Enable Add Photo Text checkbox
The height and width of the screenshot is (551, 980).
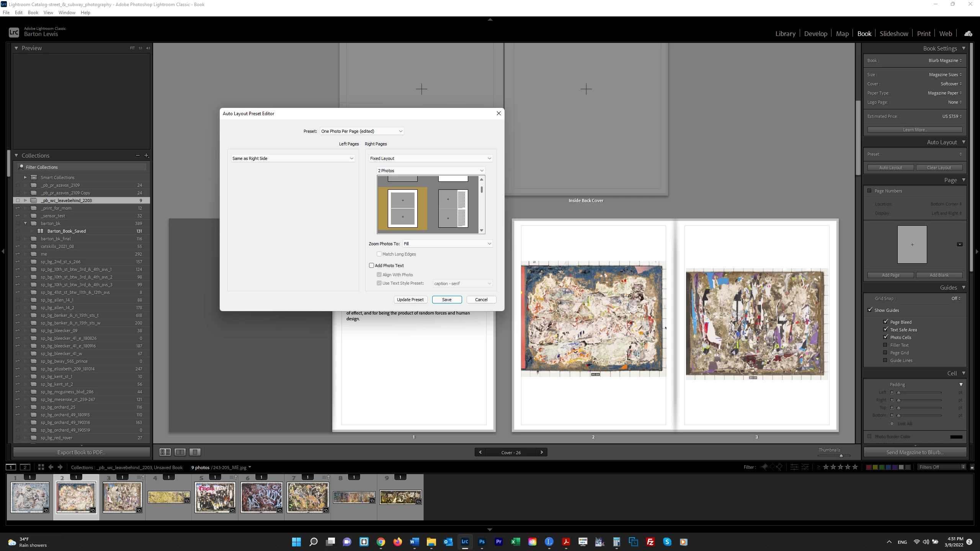click(371, 265)
